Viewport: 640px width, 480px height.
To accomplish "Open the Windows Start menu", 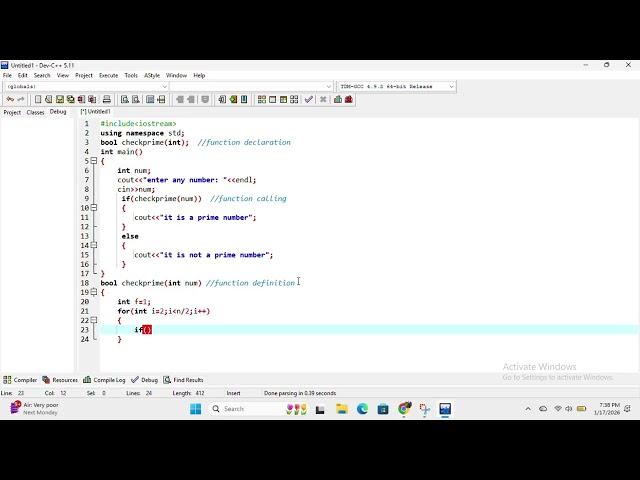I will [196, 409].
